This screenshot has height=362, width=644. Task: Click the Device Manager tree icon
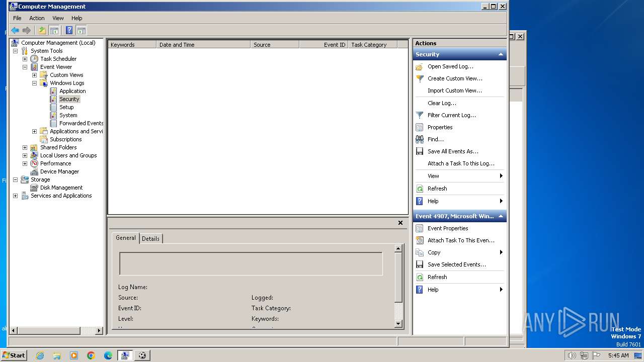pyautogui.click(x=34, y=171)
